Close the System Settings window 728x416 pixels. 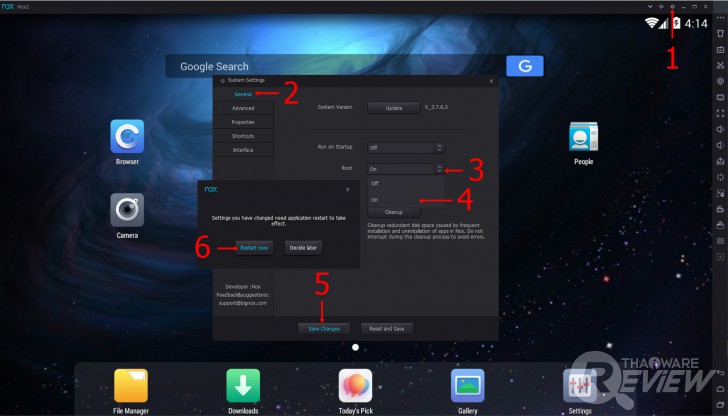[491, 81]
